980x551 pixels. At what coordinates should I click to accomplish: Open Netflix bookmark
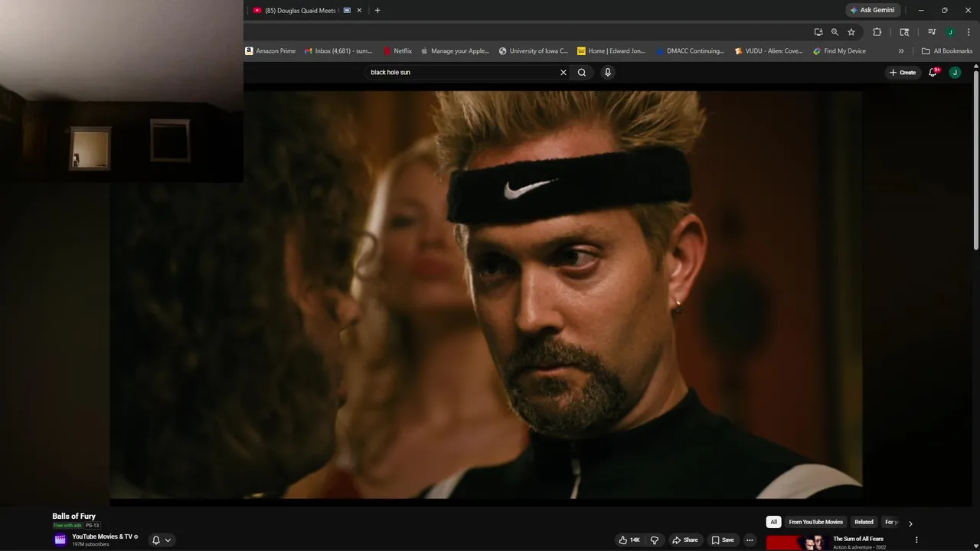(x=397, y=51)
